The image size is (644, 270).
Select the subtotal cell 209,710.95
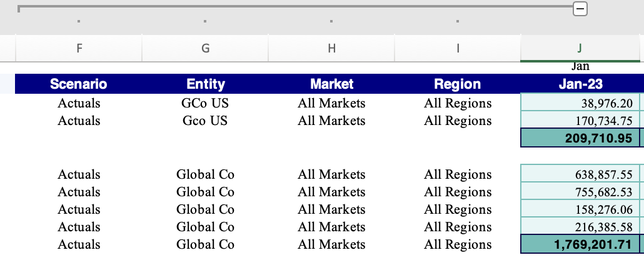(x=580, y=137)
